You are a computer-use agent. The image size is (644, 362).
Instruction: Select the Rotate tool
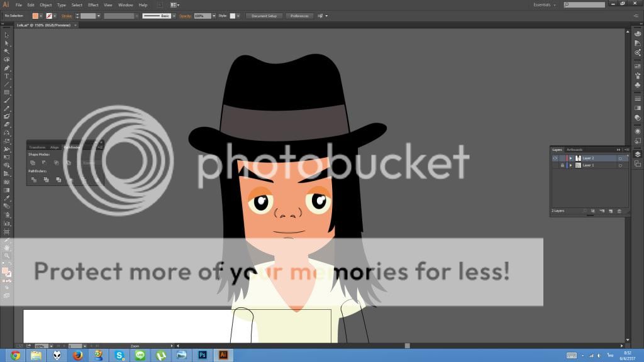[6, 133]
